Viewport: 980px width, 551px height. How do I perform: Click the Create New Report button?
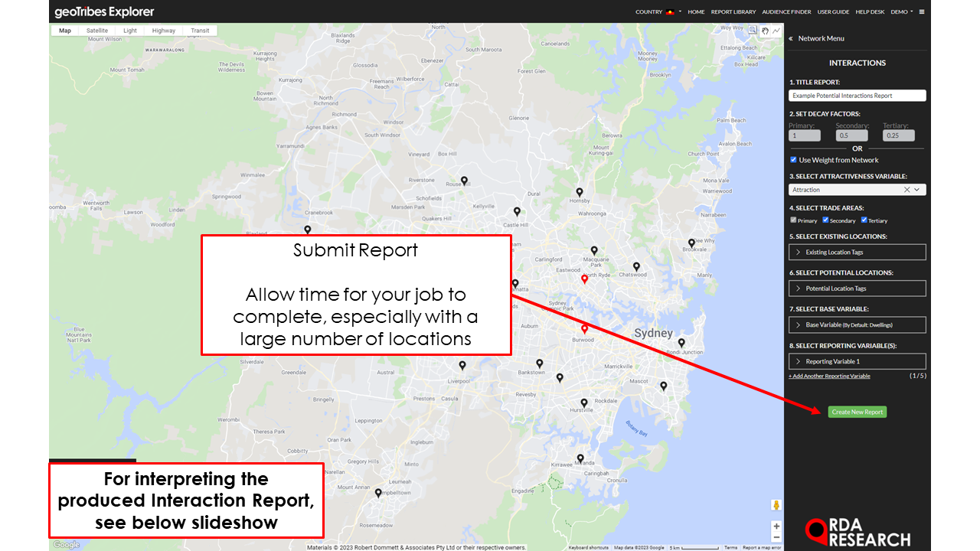[857, 412]
